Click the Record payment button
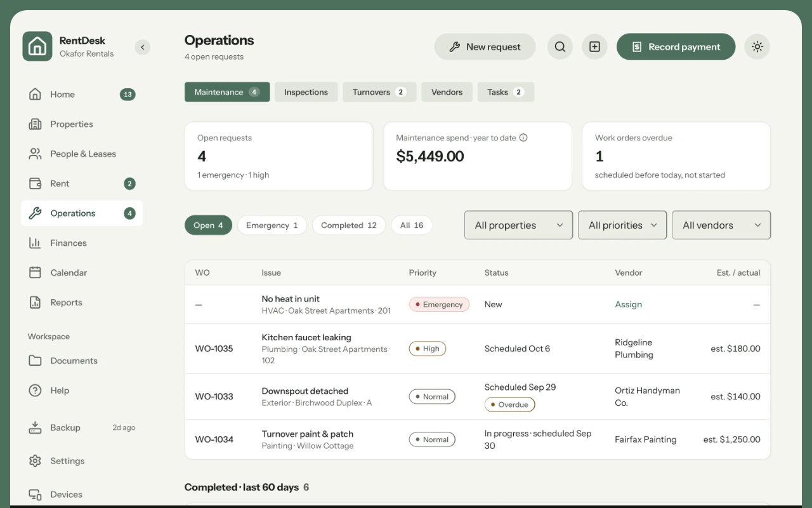 (x=676, y=47)
